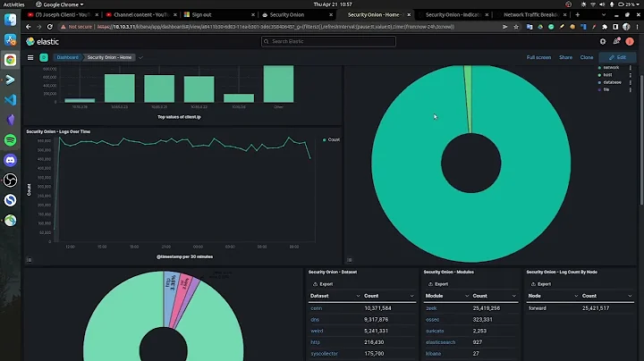Open Count column dropdown in Dataset table
This screenshot has width=644, height=361.
pyautogui.click(x=412, y=296)
